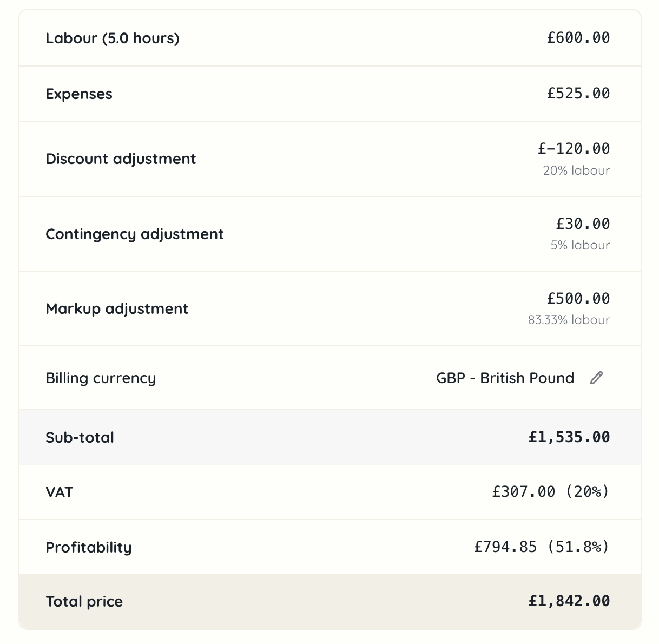Click the Sub-total £1,535.00 value
659x644 pixels.
569,437
